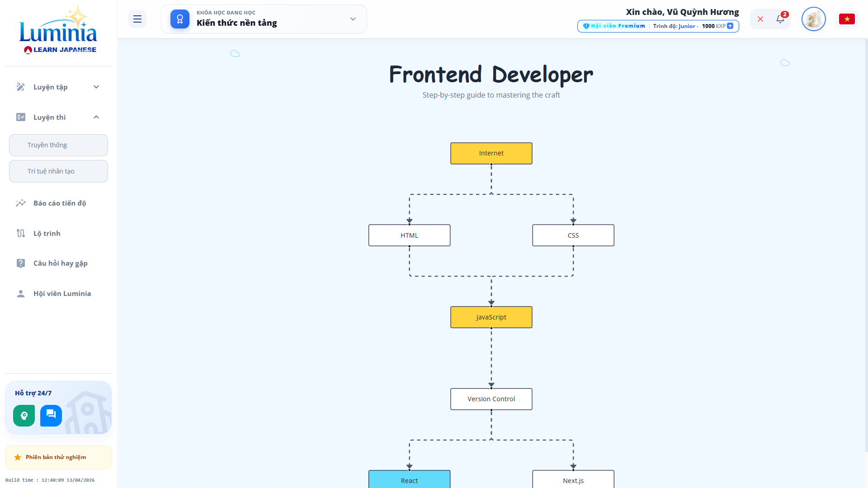This screenshot has height=488, width=868.
Task: Open the user avatar profile picture
Action: [813, 19]
